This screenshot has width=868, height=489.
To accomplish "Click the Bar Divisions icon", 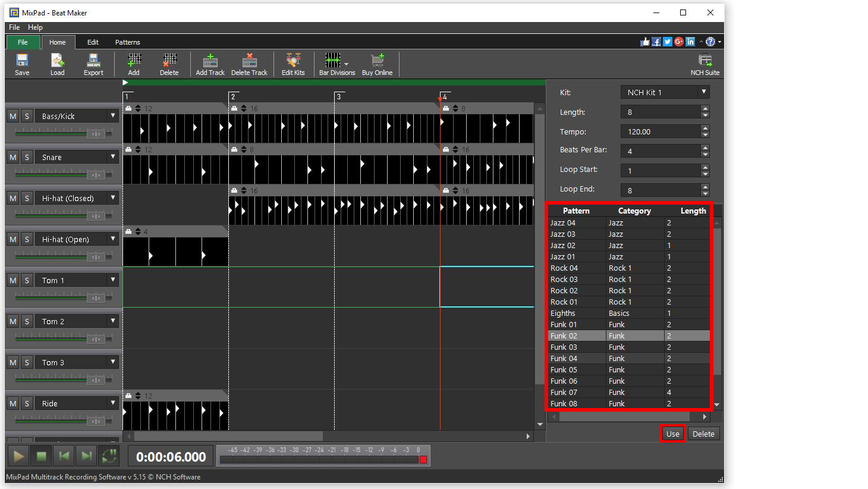I will (335, 64).
